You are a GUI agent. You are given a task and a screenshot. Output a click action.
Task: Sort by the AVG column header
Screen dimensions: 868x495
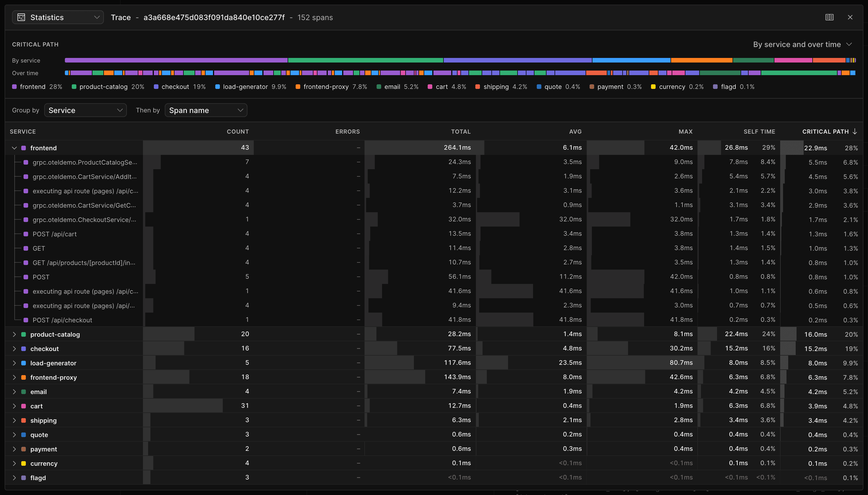576,132
